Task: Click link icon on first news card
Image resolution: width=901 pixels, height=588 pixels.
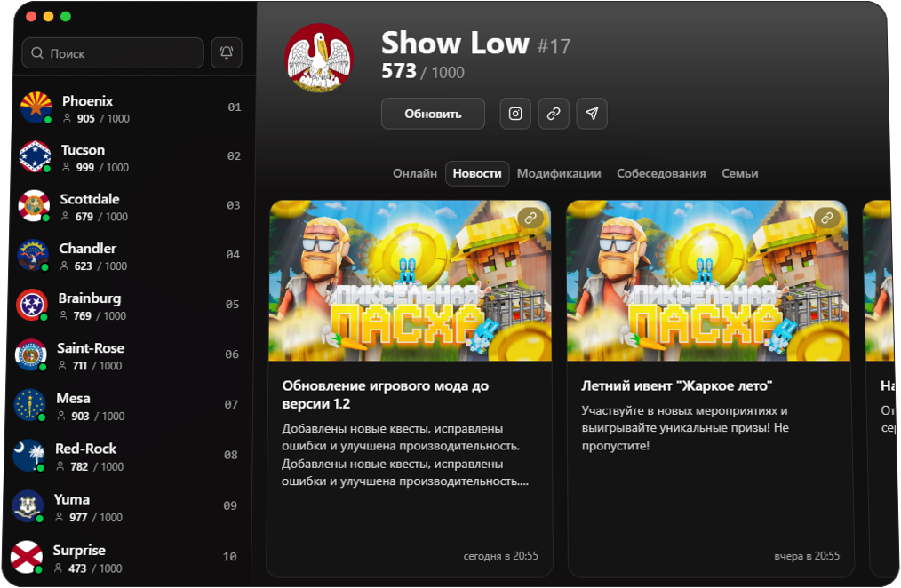Action: (530, 218)
